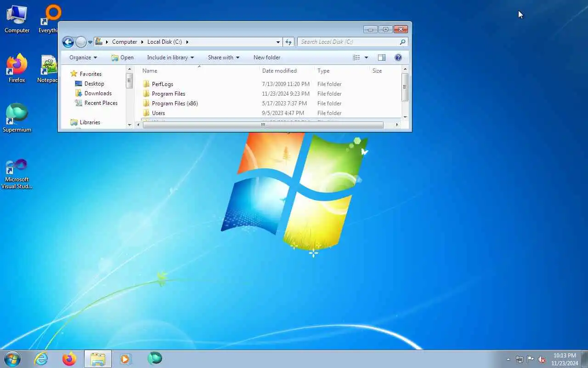
Task: Click the Back navigation arrow in Explorer
Action: (68, 42)
